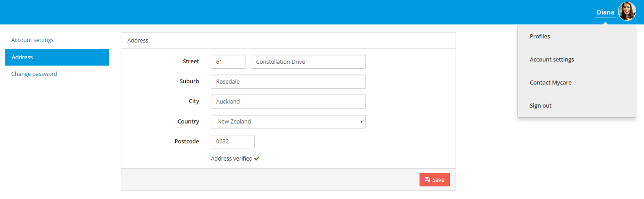Select Profiles from the user menu
The height and width of the screenshot is (199, 644).
point(540,36)
